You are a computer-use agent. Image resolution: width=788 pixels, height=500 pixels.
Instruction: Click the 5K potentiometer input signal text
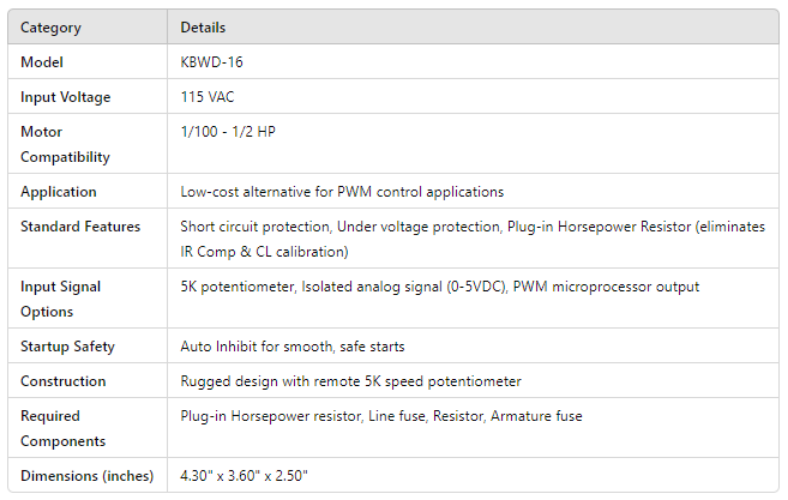(x=440, y=287)
